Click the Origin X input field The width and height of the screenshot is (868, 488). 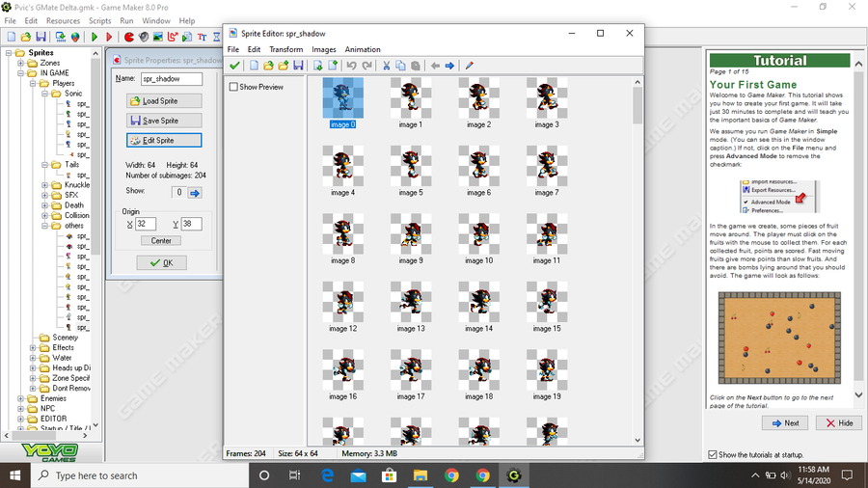(x=146, y=224)
